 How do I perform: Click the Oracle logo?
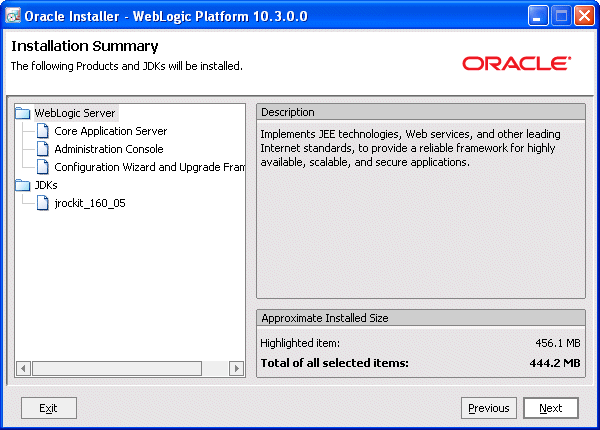pos(517,64)
